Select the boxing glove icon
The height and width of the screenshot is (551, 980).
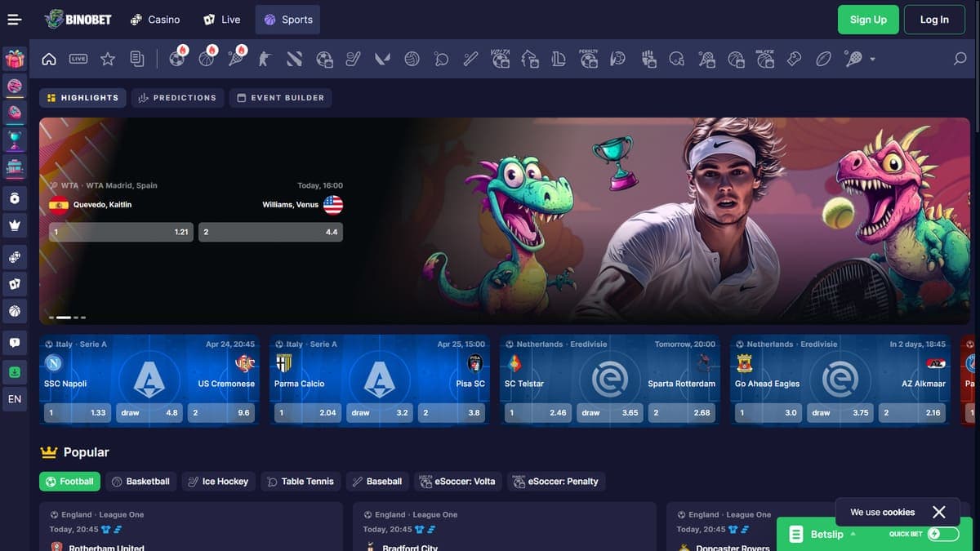click(x=794, y=59)
